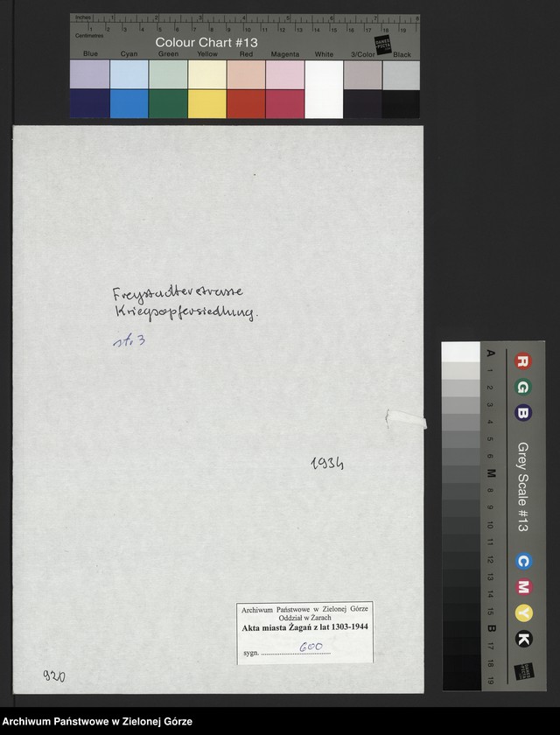The image size is (560, 735).
Task: Click the 'Colour Chart #13' title
Action: coord(206,42)
